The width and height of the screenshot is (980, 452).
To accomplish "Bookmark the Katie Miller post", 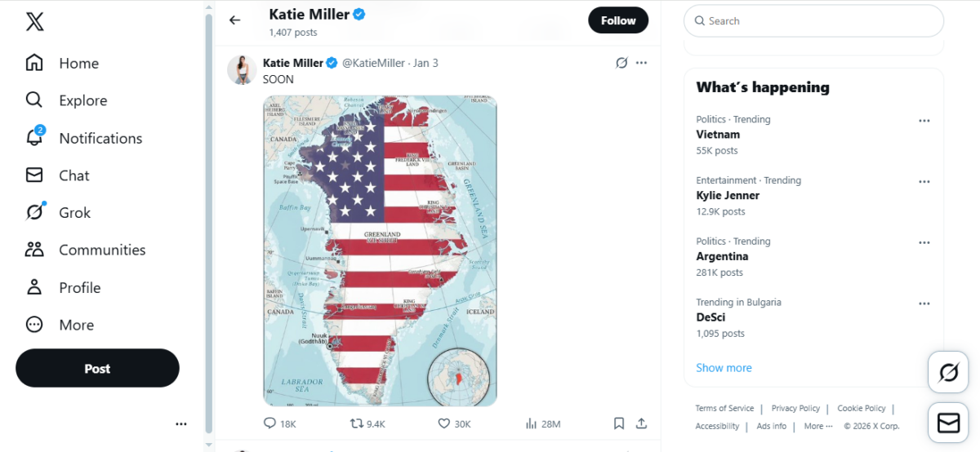I will click(619, 423).
